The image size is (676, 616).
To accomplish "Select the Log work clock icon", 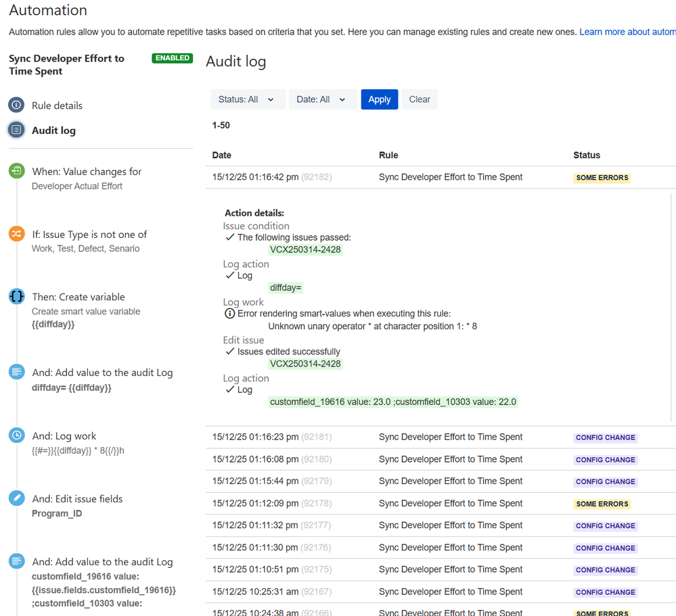I will pos(16,435).
